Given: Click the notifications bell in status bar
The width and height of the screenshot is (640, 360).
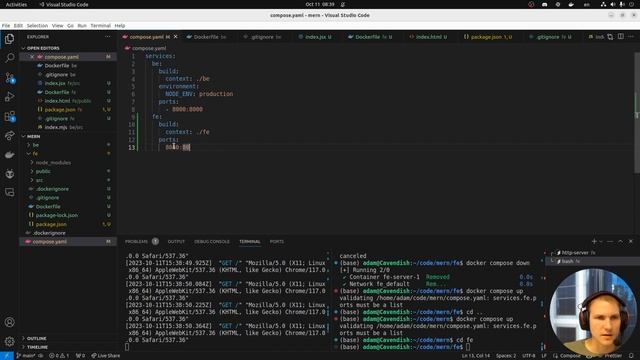Looking at the screenshot, I should [x=631, y=356].
